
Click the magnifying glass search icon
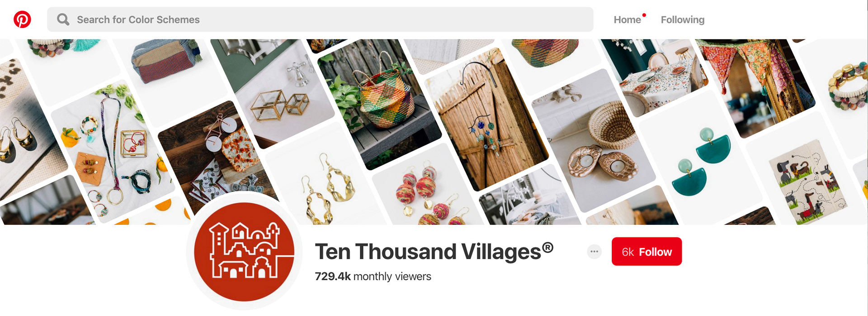click(63, 19)
